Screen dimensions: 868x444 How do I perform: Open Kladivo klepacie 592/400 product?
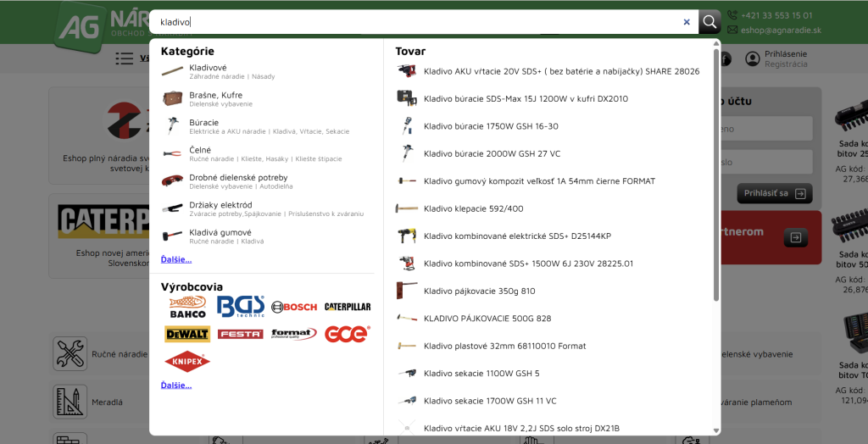tap(473, 208)
